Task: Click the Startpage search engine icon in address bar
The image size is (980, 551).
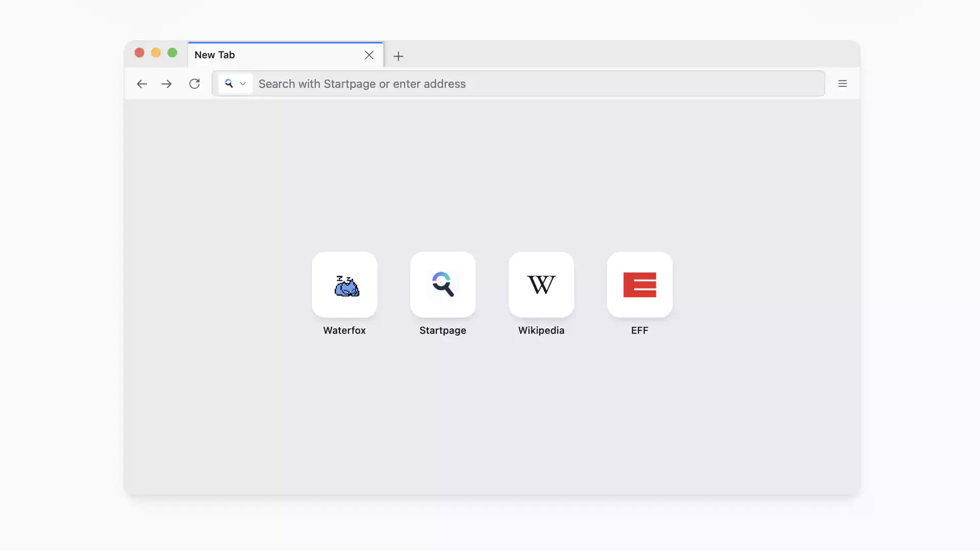Action: tap(229, 84)
